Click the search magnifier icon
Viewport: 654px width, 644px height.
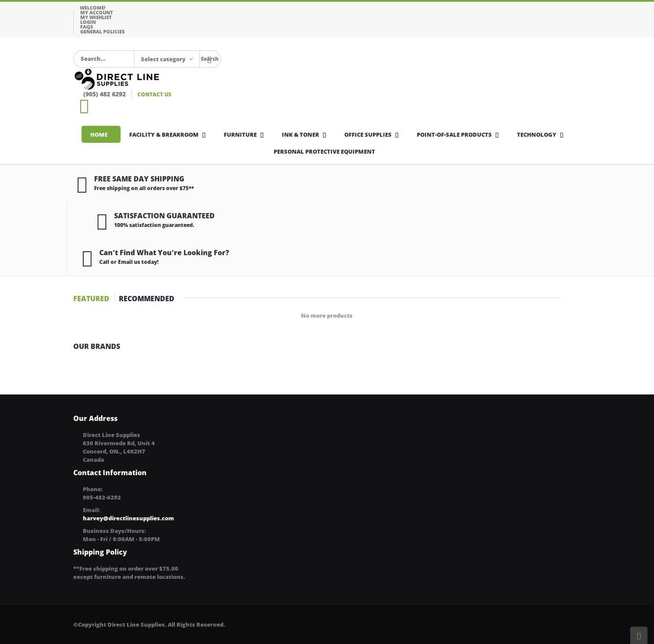209,60
